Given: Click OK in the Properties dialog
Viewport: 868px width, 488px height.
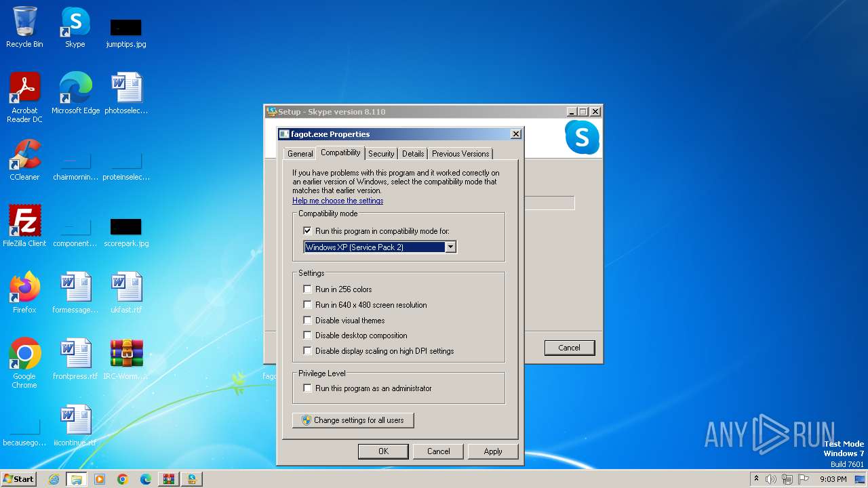Looking at the screenshot, I should pos(383,451).
